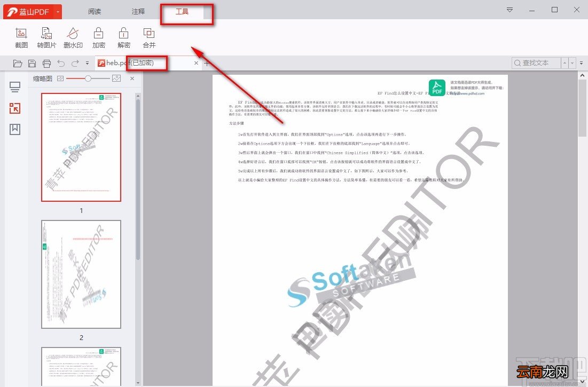Choose the 删水印 remove watermark tool
Screen dimensions: 588x387
pos(73,38)
